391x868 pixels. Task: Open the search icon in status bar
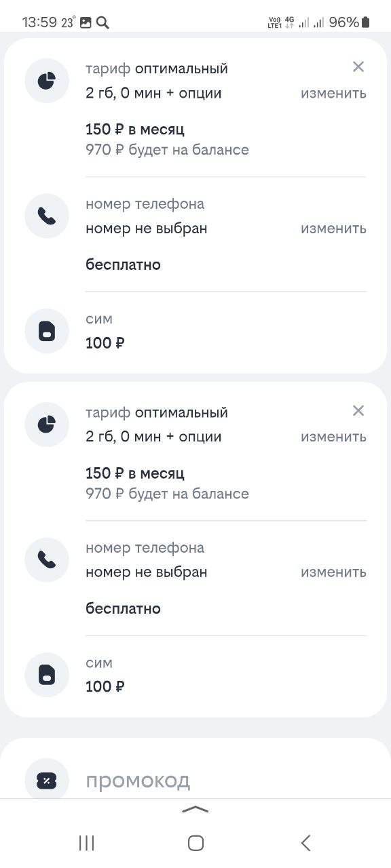tap(103, 22)
